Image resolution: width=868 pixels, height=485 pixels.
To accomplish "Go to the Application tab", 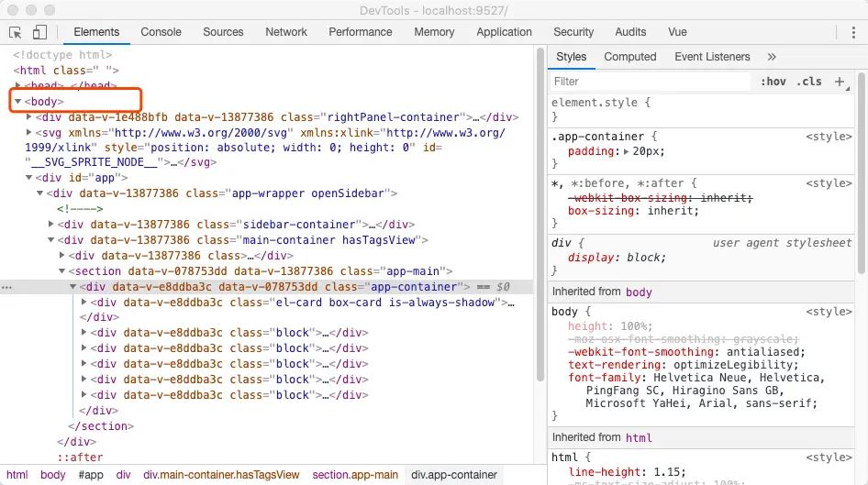I will [504, 32].
